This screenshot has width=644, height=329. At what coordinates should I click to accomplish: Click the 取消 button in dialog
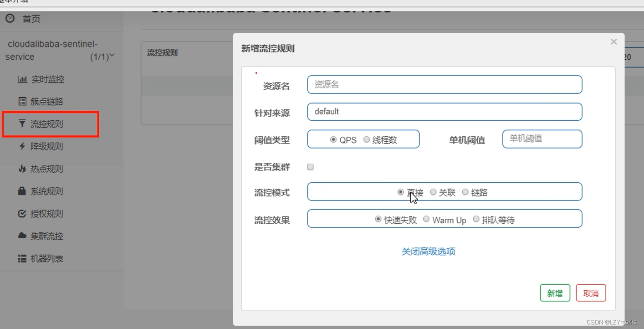coord(591,293)
